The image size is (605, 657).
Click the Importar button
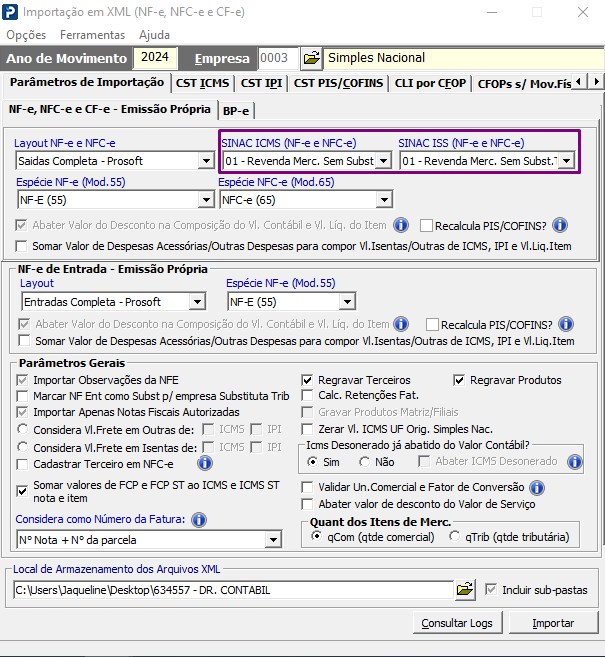pos(553,623)
